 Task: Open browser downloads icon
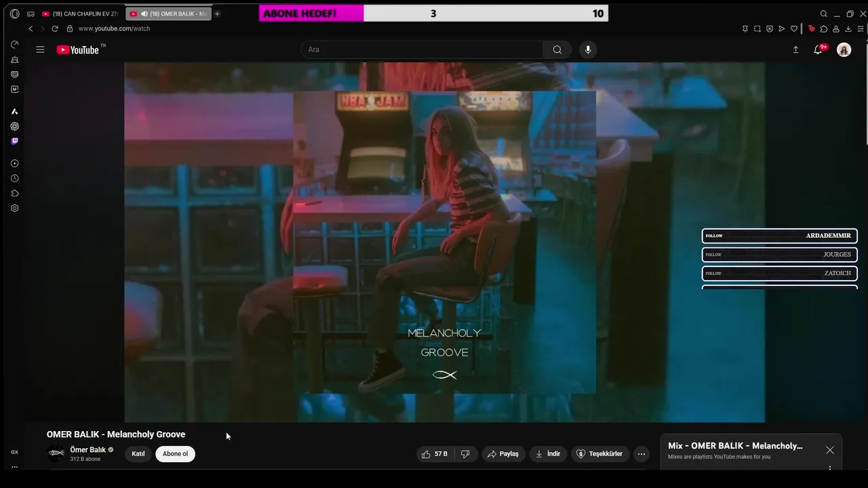pos(848,28)
